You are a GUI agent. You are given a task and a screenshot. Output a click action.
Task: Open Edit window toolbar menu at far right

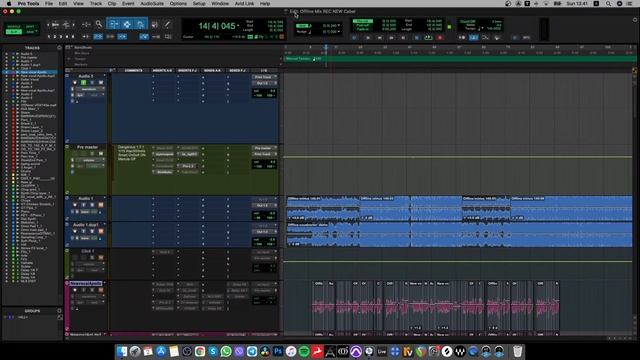click(x=635, y=19)
